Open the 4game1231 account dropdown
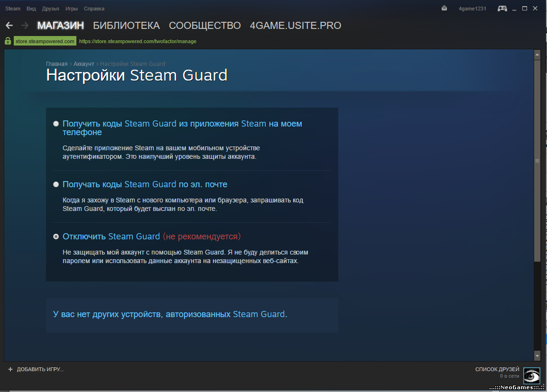The width and height of the screenshot is (547, 392). 473,9
